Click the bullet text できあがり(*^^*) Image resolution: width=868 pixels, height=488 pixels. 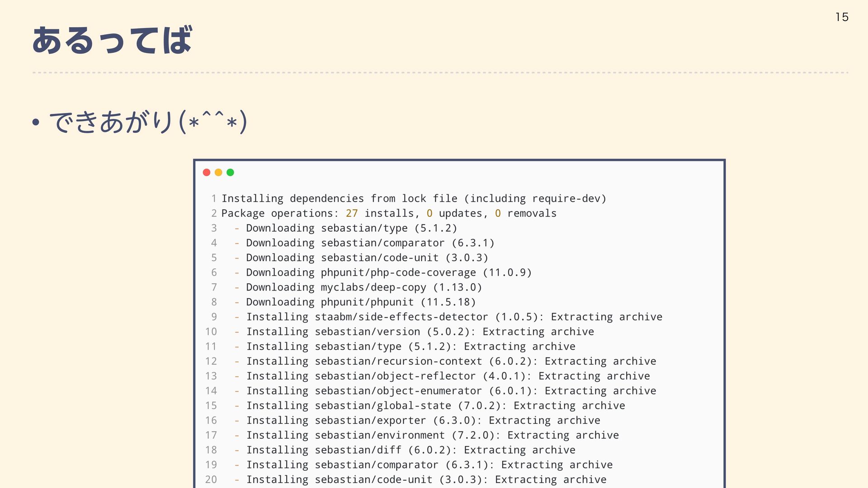(148, 122)
